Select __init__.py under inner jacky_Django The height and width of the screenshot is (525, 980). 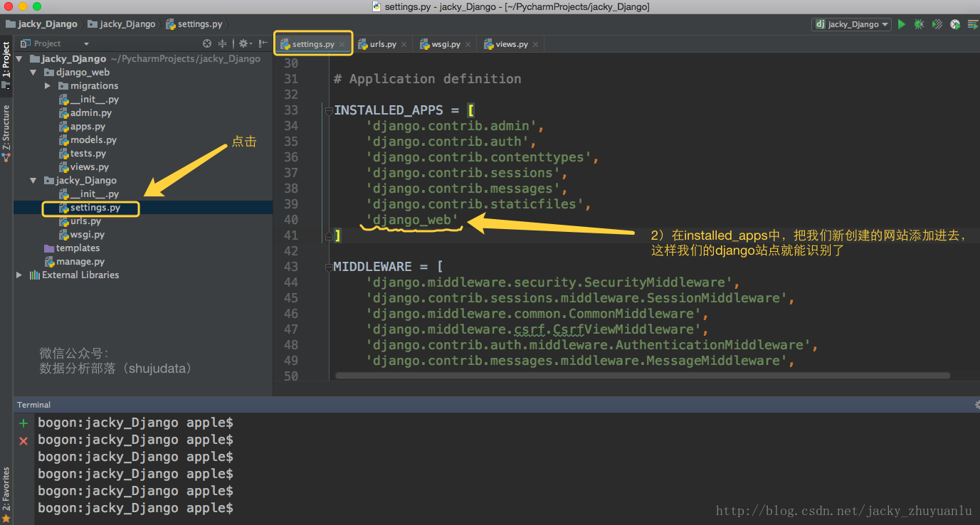point(89,194)
